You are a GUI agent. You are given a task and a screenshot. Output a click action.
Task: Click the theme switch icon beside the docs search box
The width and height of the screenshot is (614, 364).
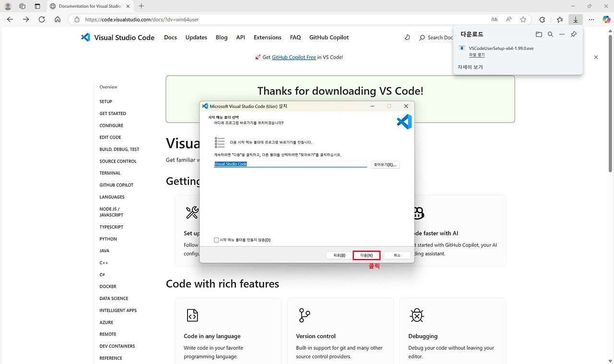tap(407, 37)
